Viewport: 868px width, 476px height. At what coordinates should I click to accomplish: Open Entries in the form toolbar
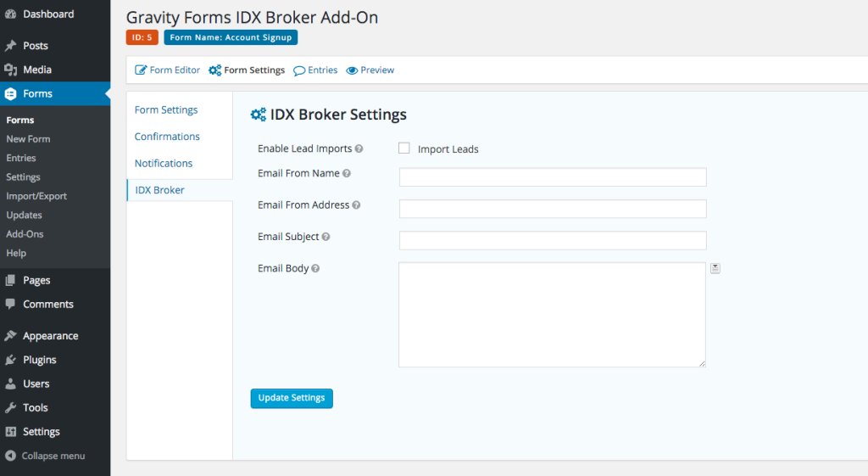(315, 70)
